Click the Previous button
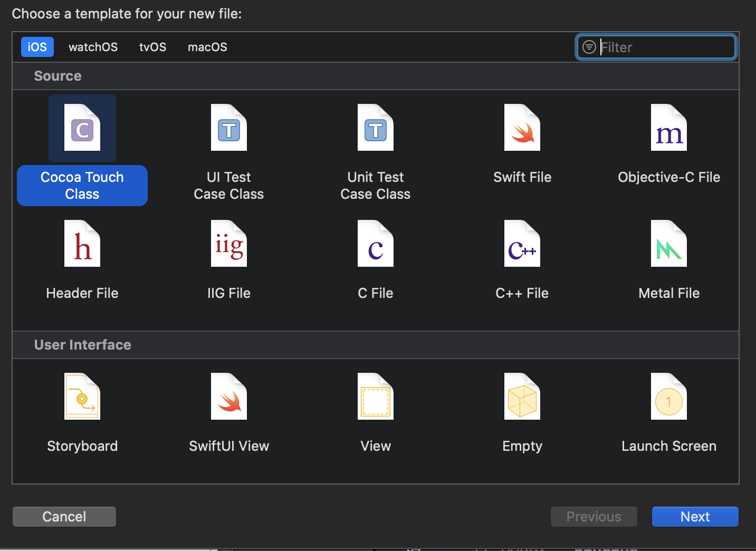Image resolution: width=756 pixels, height=551 pixels. coord(594,517)
